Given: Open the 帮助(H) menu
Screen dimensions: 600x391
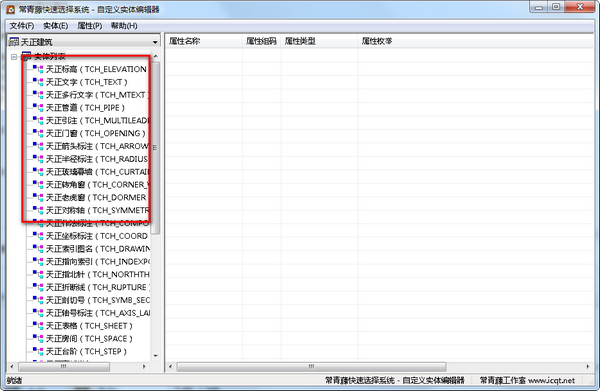Looking at the screenshot, I should (x=124, y=26).
